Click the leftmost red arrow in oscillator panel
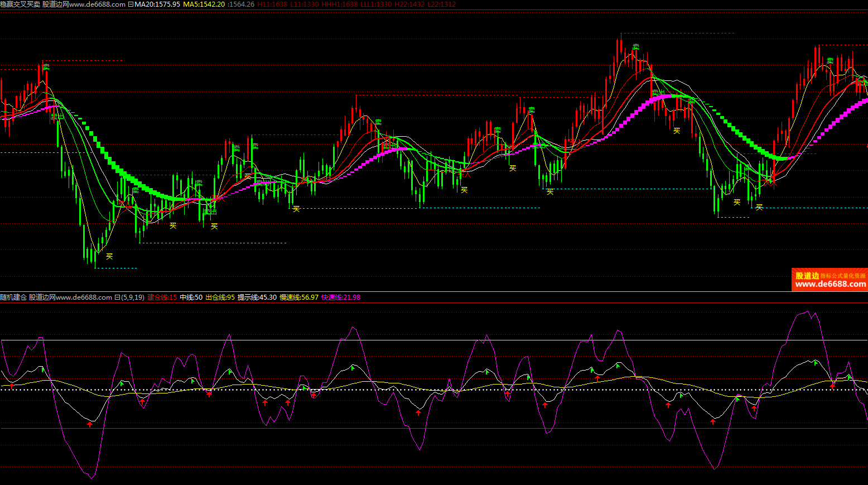Image resolution: width=868 pixels, height=485 pixels. 12,386
